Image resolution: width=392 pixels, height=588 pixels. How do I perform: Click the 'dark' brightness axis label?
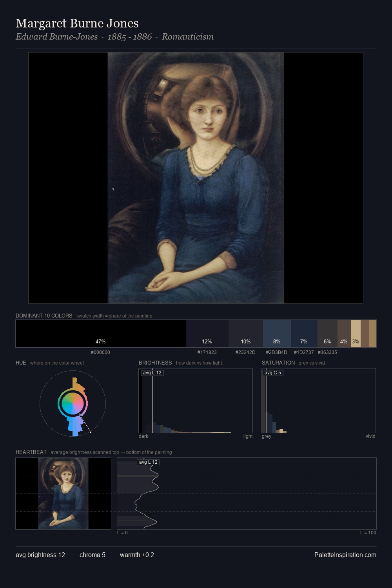(x=143, y=436)
